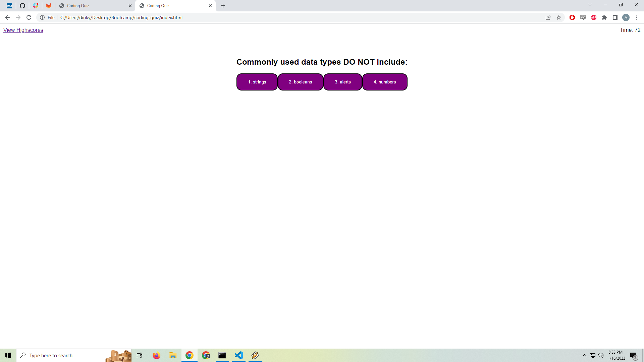Toggle the browser side panel icon
The height and width of the screenshot is (362, 644).
coord(615,17)
